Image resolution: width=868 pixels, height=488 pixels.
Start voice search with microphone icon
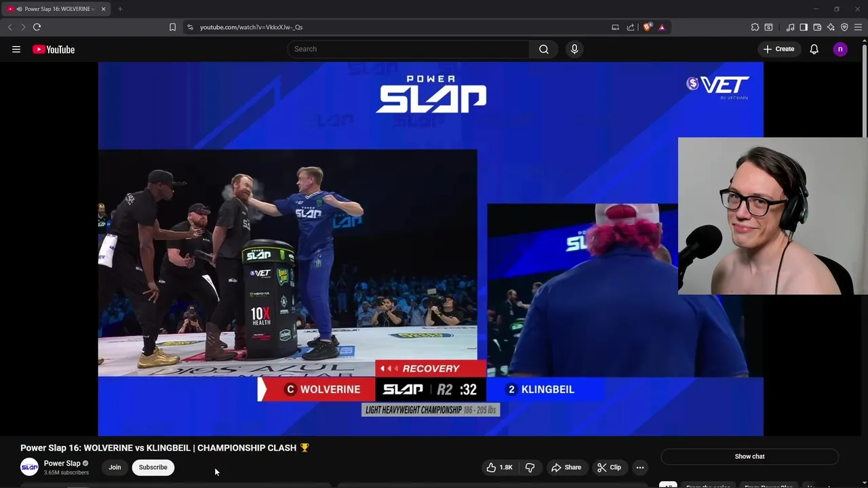(574, 49)
